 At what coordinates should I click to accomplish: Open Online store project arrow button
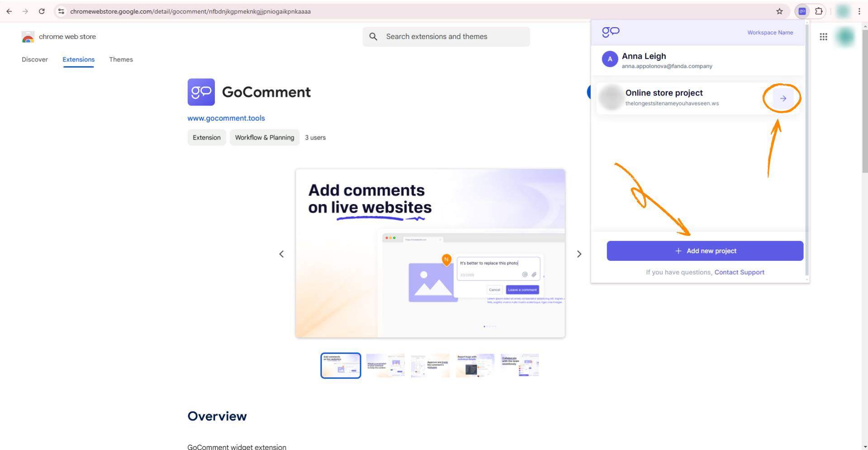point(783,98)
